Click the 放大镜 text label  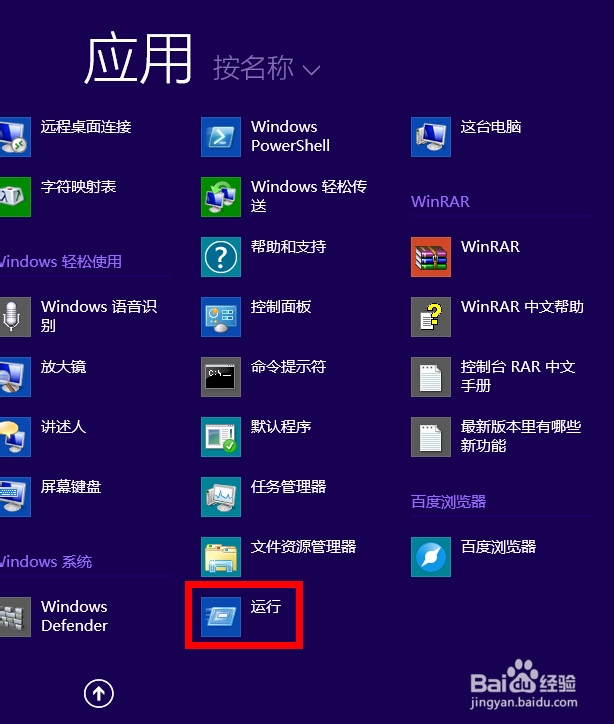63,367
